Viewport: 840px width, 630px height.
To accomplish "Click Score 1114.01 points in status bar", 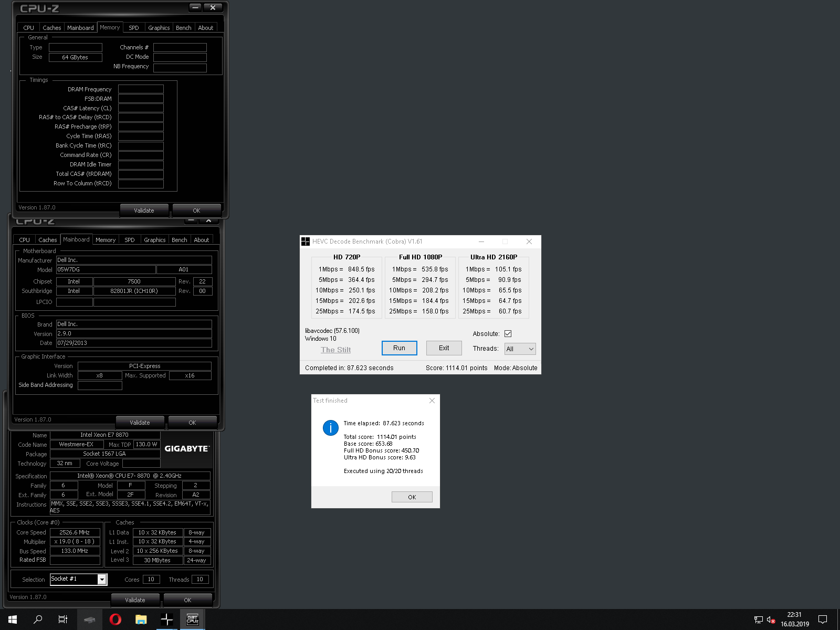I will click(x=456, y=368).
